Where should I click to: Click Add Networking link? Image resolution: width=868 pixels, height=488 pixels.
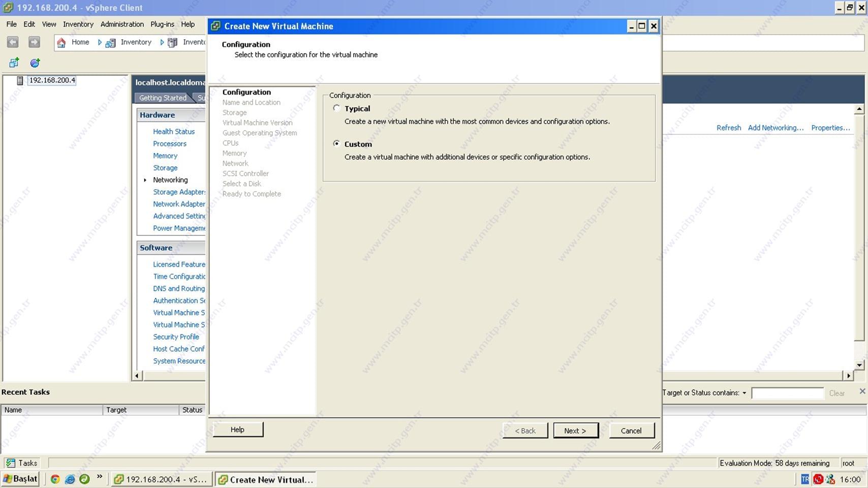[x=776, y=128]
